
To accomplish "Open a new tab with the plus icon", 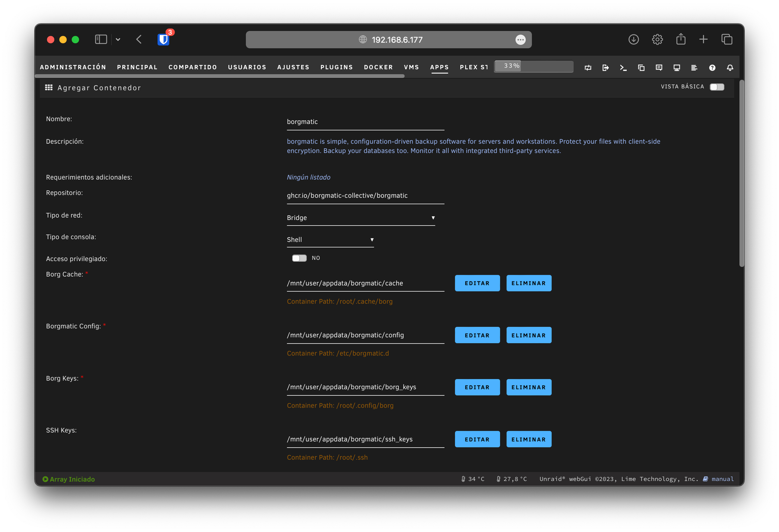I will (703, 39).
